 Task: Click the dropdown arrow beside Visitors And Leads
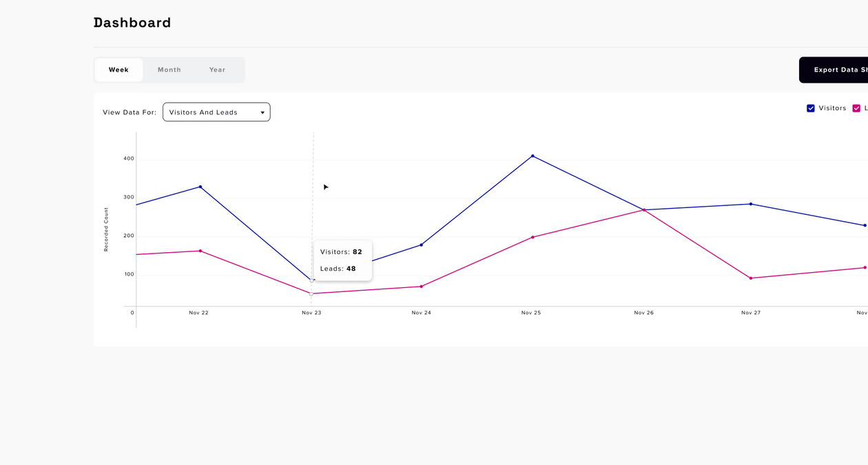[x=262, y=112]
